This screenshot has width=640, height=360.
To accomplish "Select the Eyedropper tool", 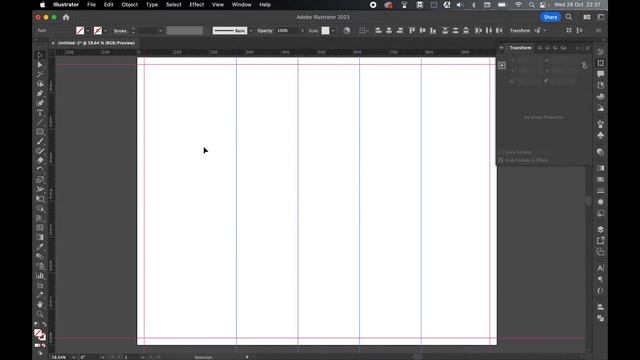I will click(x=40, y=247).
